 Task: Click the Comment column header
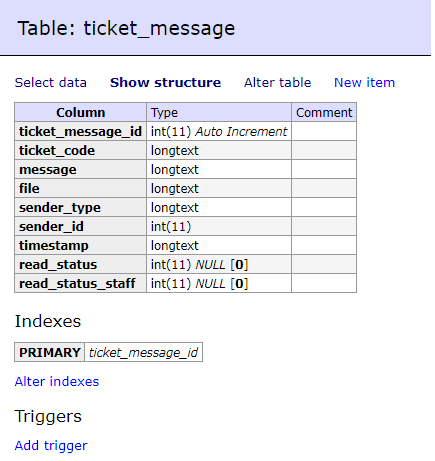coord(324,112)
